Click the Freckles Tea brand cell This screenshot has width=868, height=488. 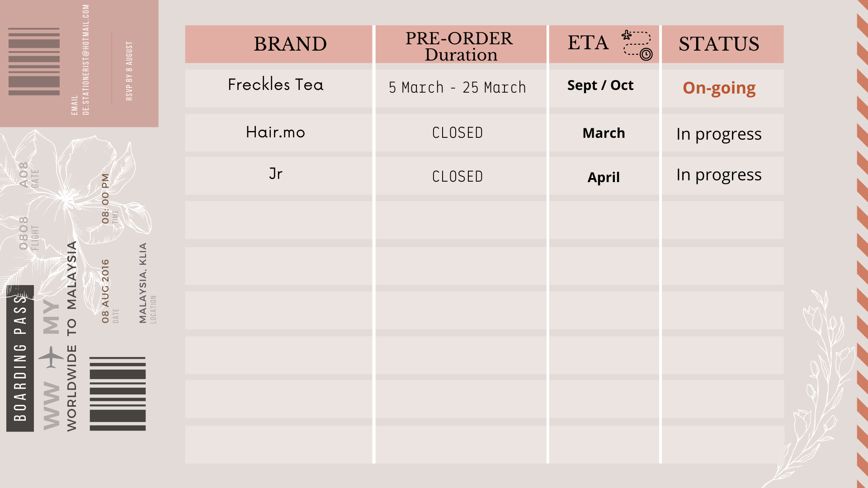click(x=278, y=88)
